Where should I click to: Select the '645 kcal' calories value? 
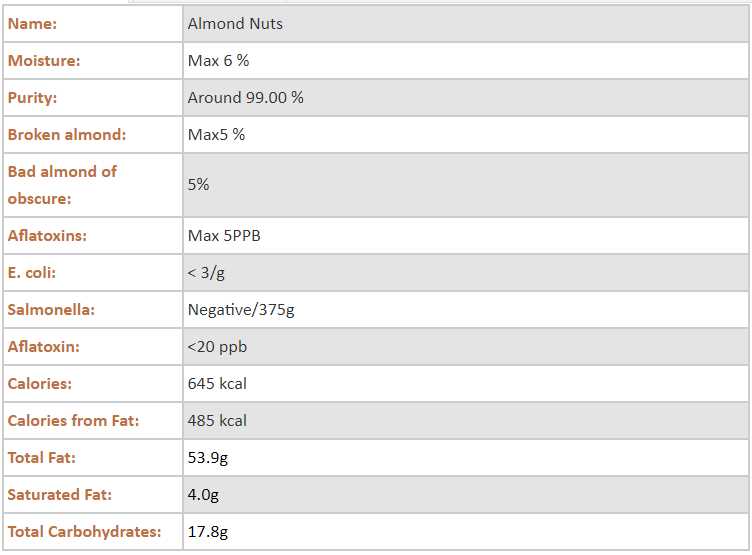tap(217, 384)
